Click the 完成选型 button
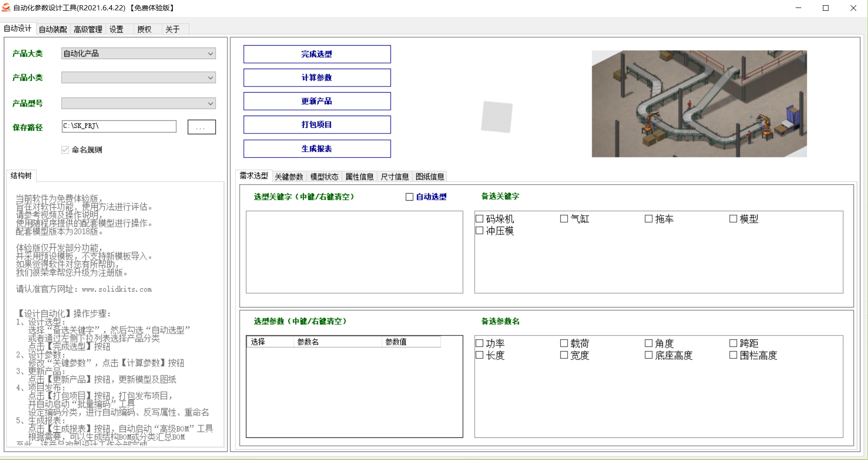 (x=317, y=54)
